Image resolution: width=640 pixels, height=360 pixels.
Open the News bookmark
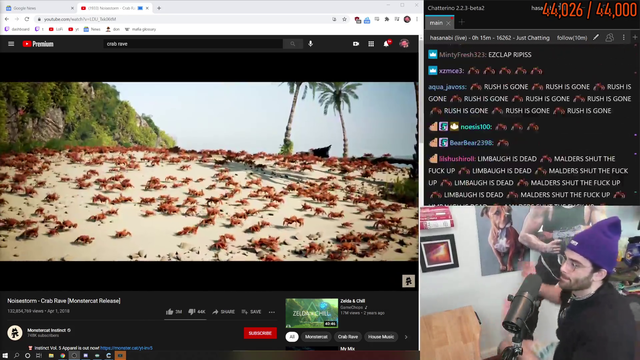(x=92, y=29)
